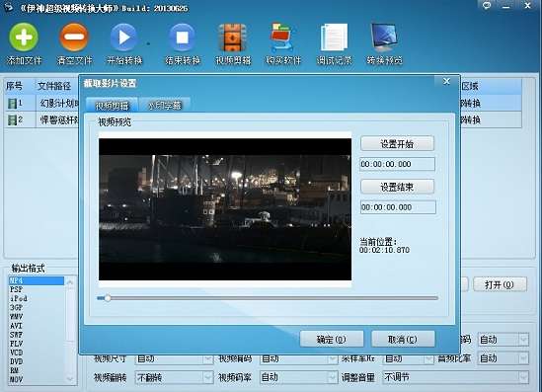542x392 pixels.
Task: Click the 设置结束 button
Action: (x=397, y=187)
